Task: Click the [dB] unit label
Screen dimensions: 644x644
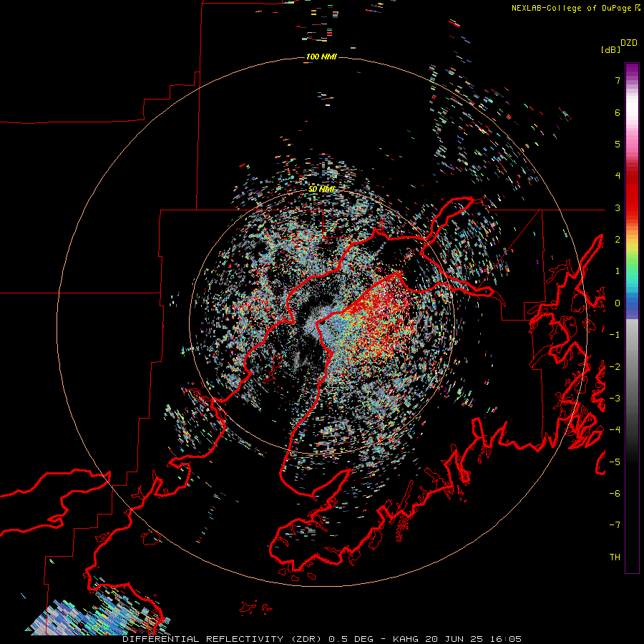Action: [610, 50]
